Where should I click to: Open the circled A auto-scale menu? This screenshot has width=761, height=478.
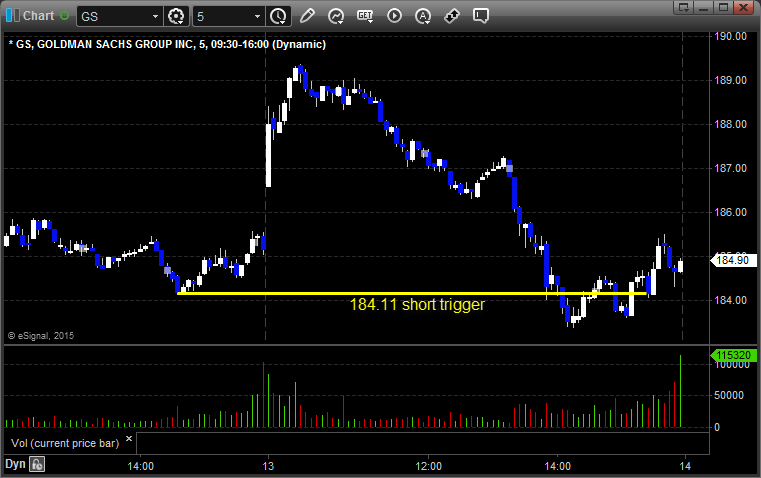(423, 16)
